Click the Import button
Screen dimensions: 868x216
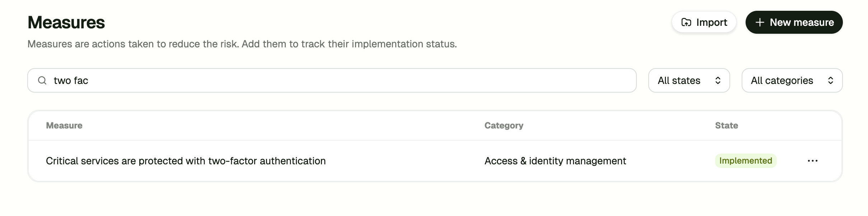click(704, 22)
